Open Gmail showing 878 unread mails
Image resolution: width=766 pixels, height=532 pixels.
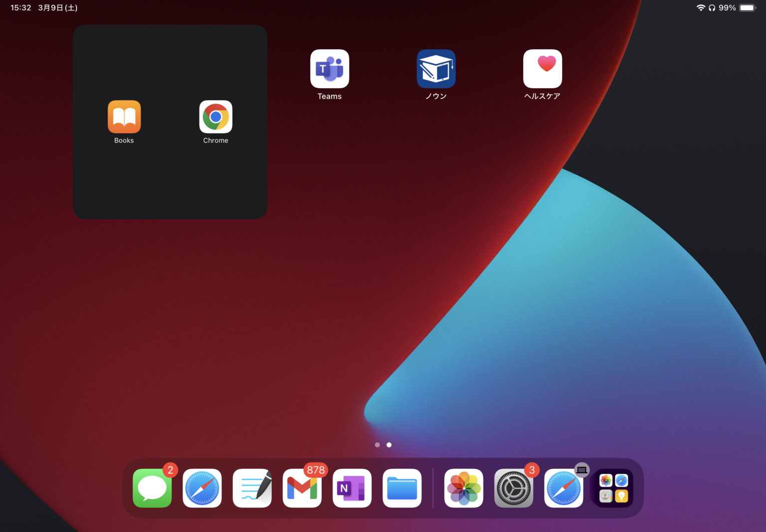click(x=302, y=488)
